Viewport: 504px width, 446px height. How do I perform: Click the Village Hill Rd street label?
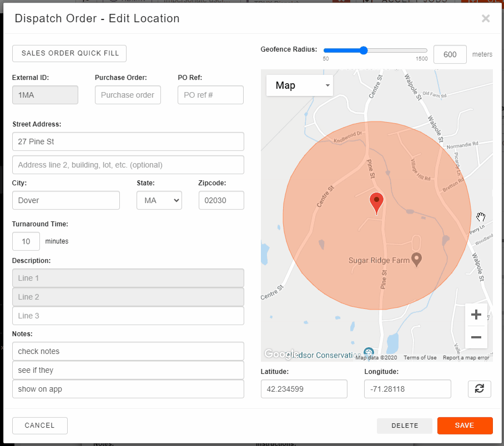[420, 169]
